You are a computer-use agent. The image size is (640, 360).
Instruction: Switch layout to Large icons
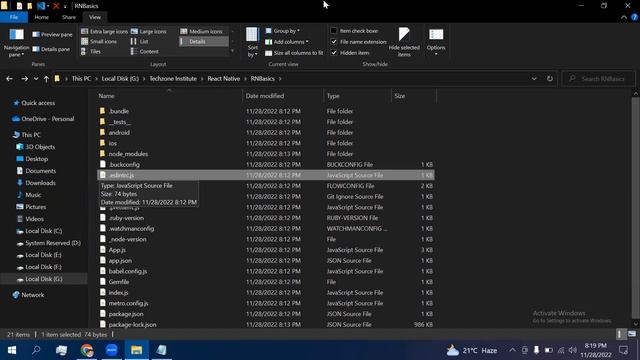pos(149,31)
